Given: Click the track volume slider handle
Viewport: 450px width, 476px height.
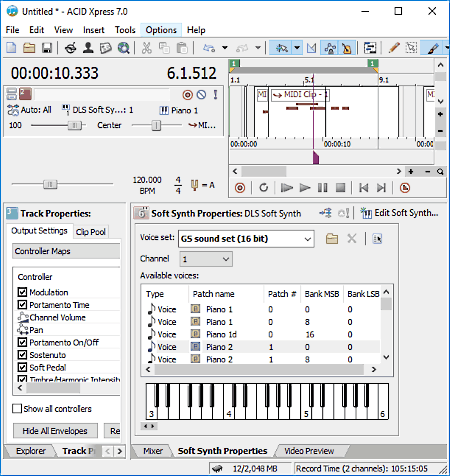Looking at the screenshot, I should 75,126.
